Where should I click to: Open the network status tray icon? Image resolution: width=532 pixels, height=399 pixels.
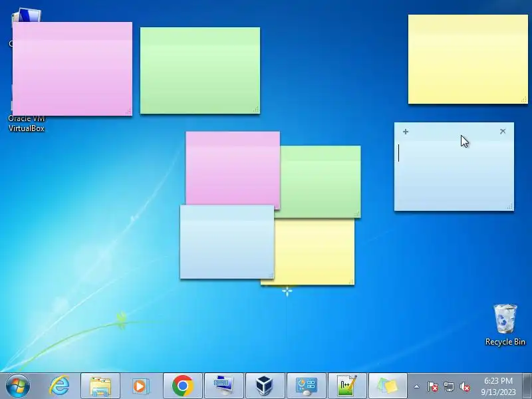(x=449, y=386)
